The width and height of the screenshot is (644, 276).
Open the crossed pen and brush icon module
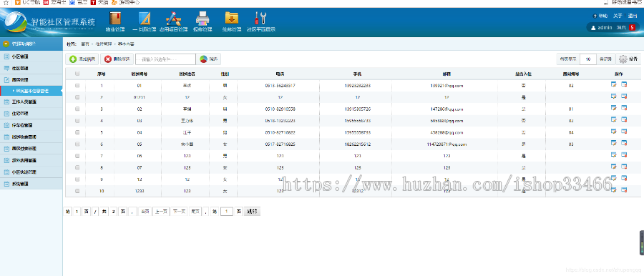coord(173,19)
